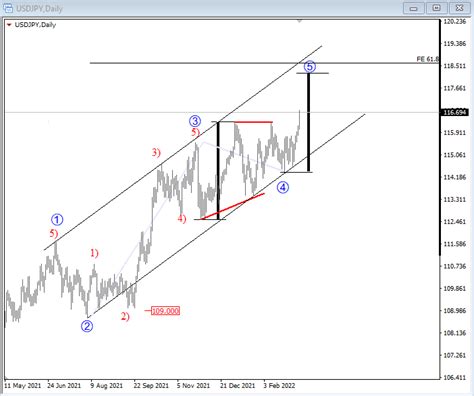474x396 pixels.
Task: Select the blue circled 4 wave label
Action: click(x=283, y=187)
